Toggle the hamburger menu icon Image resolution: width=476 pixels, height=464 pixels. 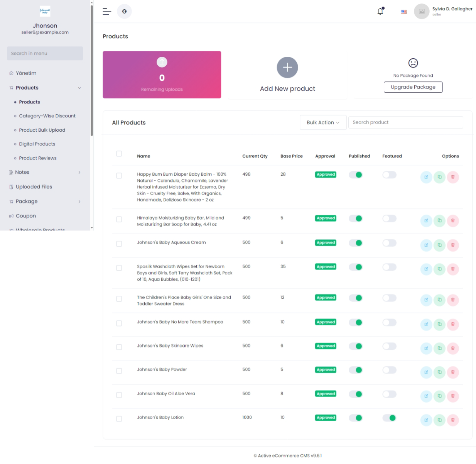click(107, 12)
